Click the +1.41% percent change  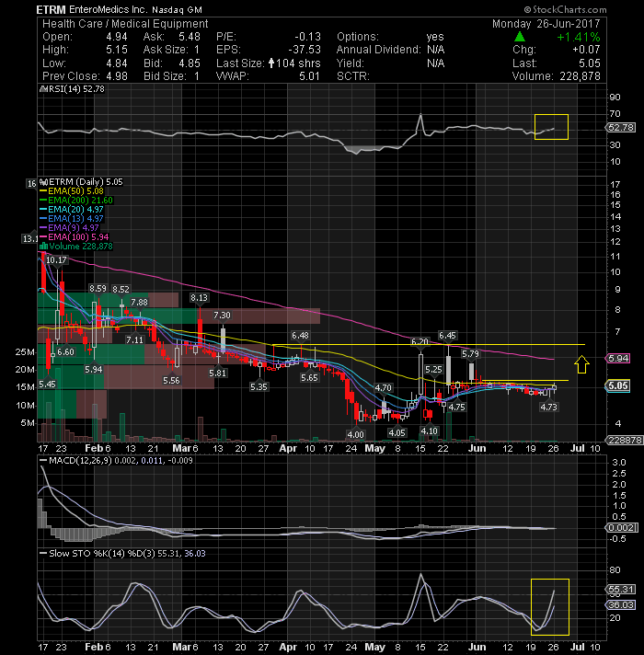click(579, 37)
